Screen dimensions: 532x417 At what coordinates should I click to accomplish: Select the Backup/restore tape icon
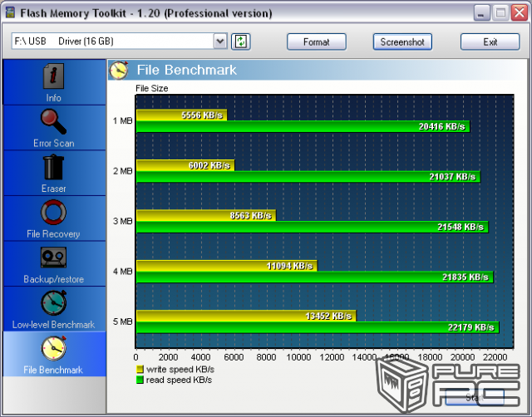tap(53, 258)
